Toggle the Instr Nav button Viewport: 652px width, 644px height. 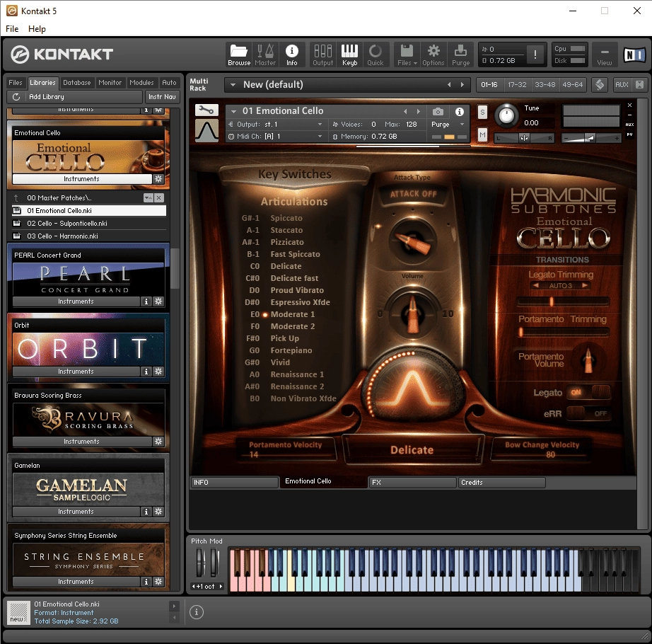pyautogui.click(x=162, y=96)
